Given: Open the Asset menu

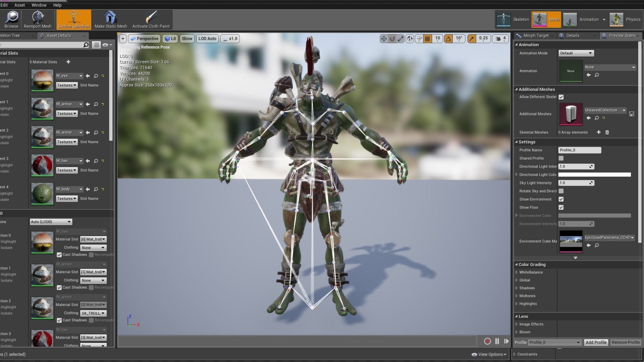Looking at the screenshot, I should 19,5.
